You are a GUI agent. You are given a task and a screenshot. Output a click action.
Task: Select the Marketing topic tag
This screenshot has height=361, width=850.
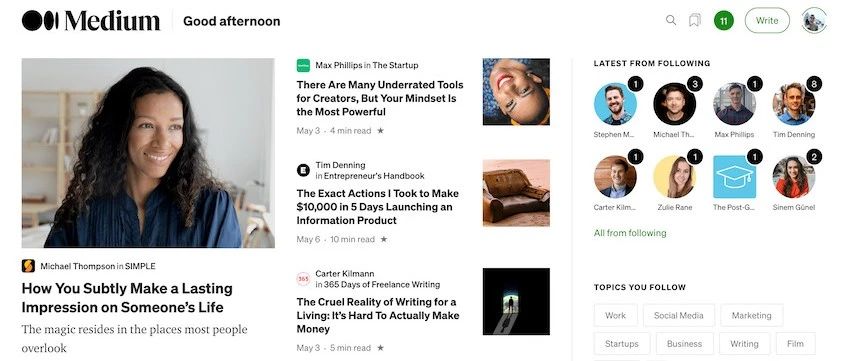pyautogui.click(x=751, y=315)
